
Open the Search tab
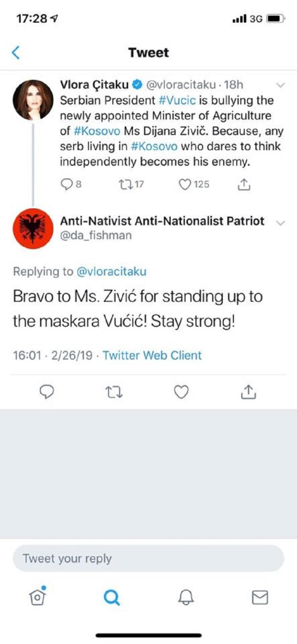click(112, 597)
